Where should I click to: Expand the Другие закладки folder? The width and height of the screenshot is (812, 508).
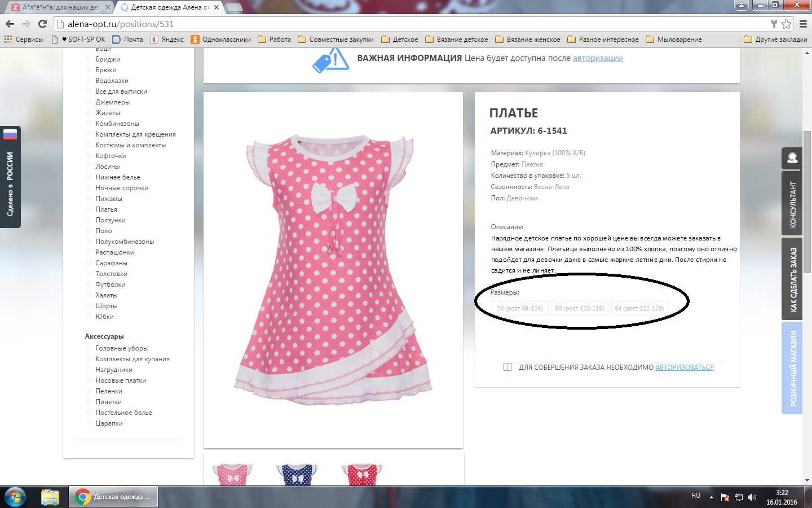pos(775,40)
